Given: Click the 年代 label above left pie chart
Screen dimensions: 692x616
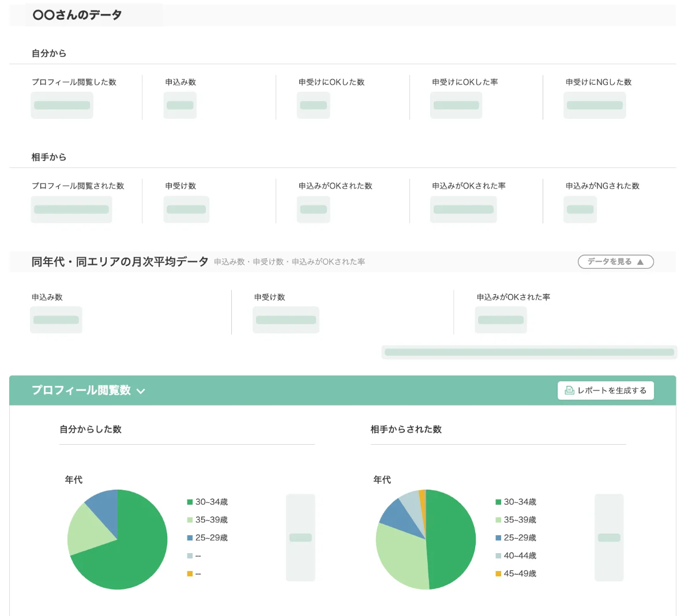Looking at the screenshot, I should click(x=74, y=480).
